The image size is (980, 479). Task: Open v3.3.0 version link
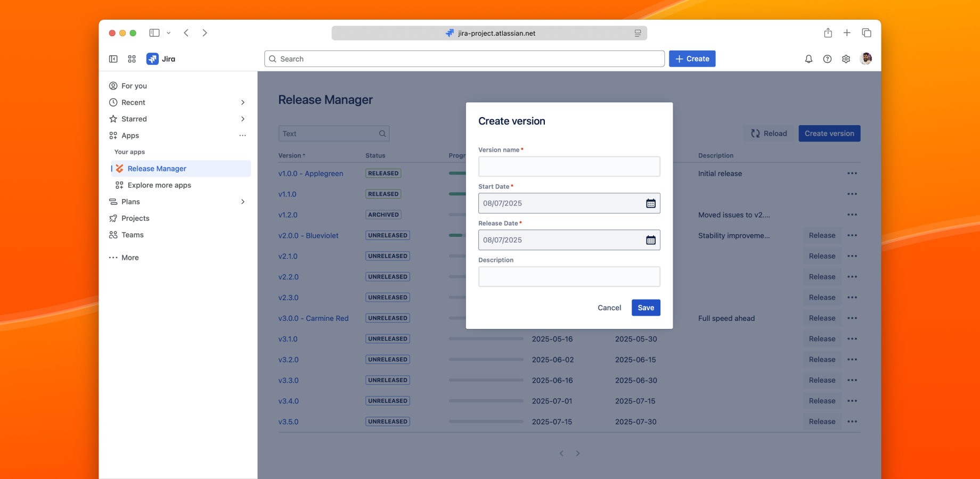288,381
